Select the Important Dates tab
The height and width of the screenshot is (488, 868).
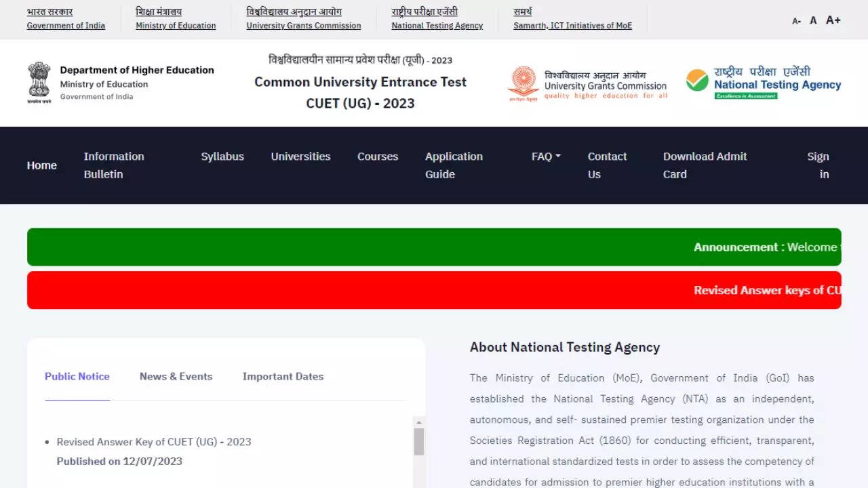(x=283, y=377)
